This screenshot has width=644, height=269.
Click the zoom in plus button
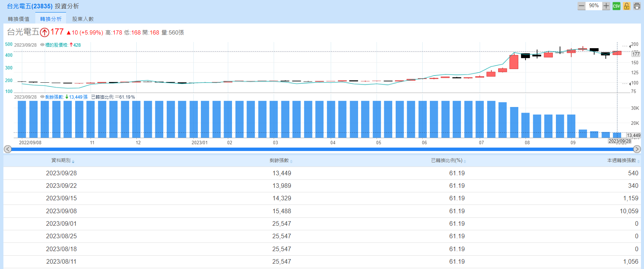click(x=606, y=6)
